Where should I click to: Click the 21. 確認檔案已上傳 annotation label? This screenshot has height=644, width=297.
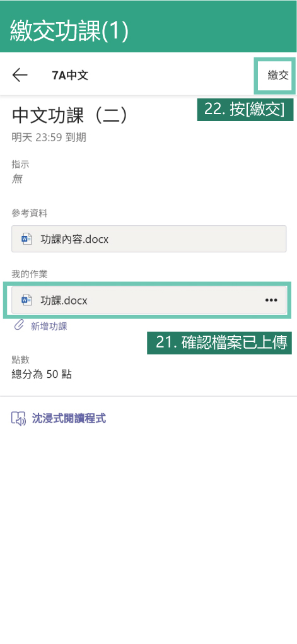219,343
